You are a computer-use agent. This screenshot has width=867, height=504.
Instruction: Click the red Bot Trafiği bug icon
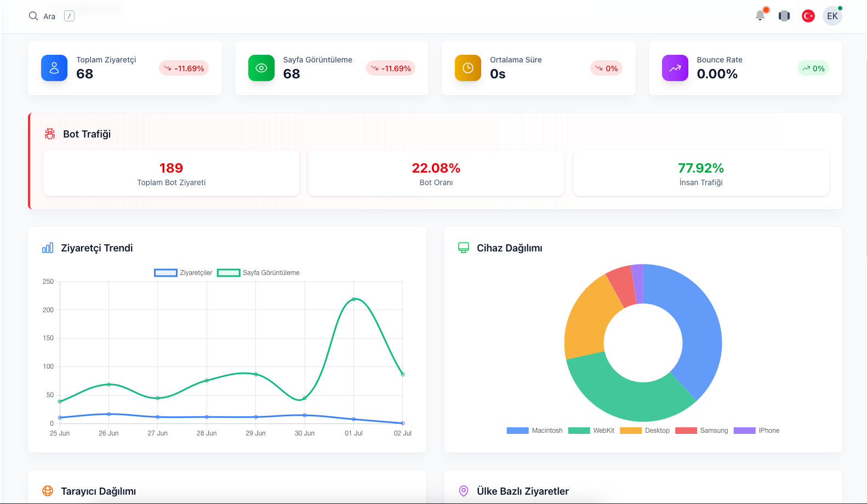[50, 134]
